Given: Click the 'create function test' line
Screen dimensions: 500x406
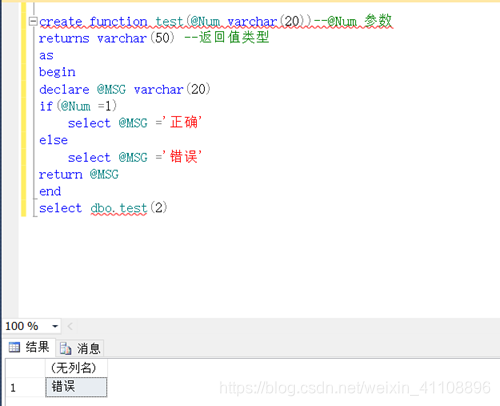Looking at the screenshot, I should point(216,21).
